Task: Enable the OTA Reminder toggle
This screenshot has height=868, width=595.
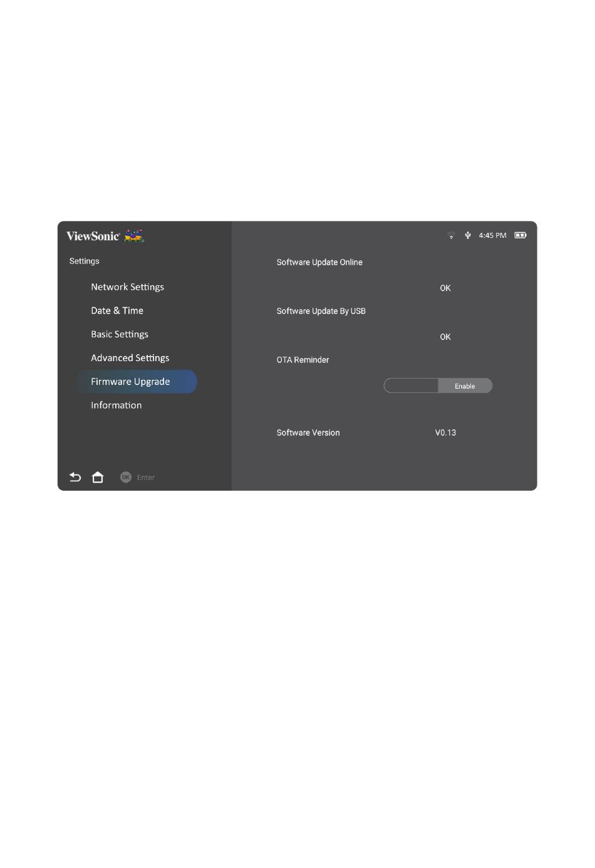Action: (465, 386)
